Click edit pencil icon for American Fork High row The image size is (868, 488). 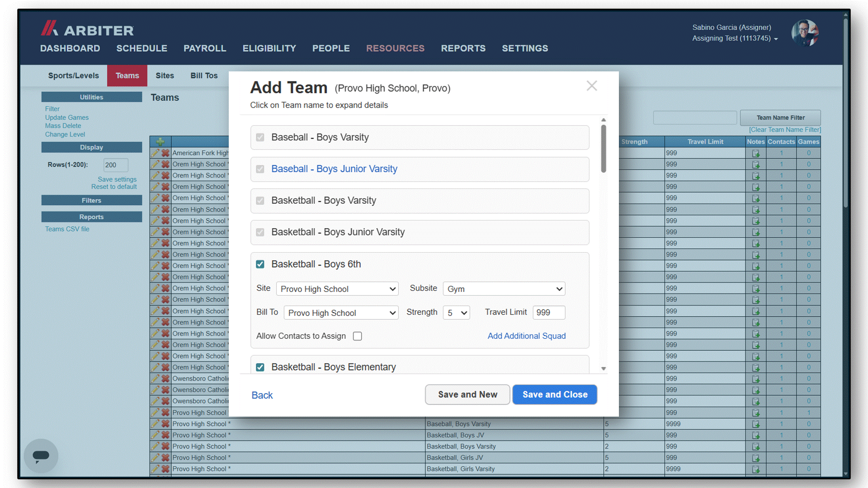coord(155,153)
